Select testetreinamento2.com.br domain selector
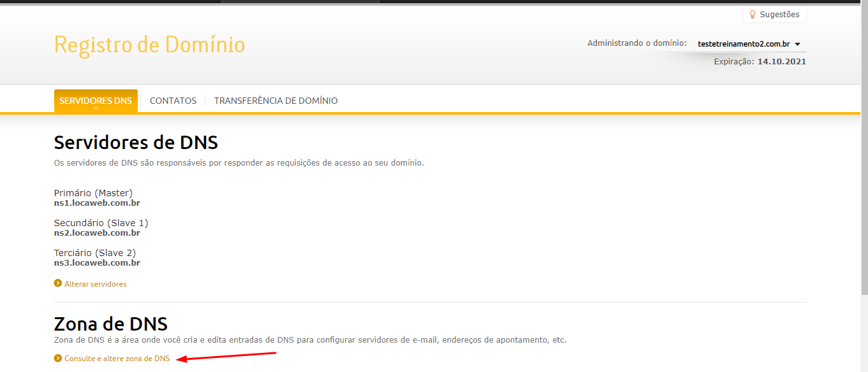This screenshot has width=868, height=372. pyautogui.click(x=749, y=44)
